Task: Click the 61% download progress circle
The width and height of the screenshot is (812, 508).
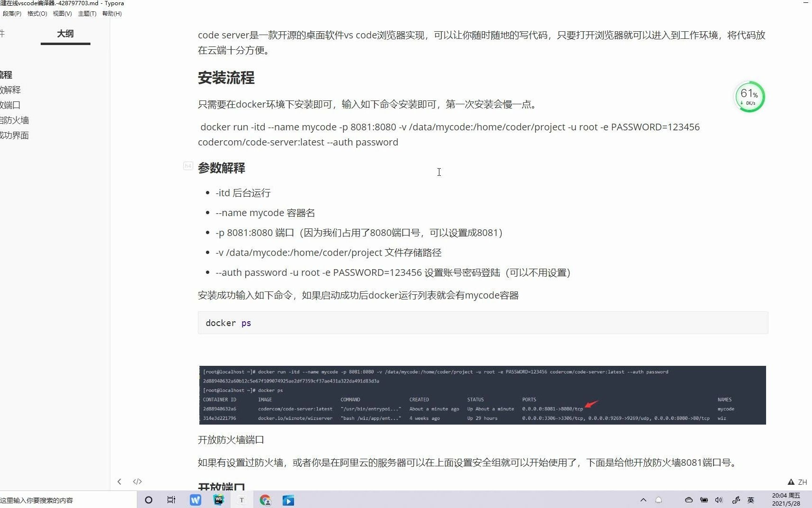Action: (749, 96)
